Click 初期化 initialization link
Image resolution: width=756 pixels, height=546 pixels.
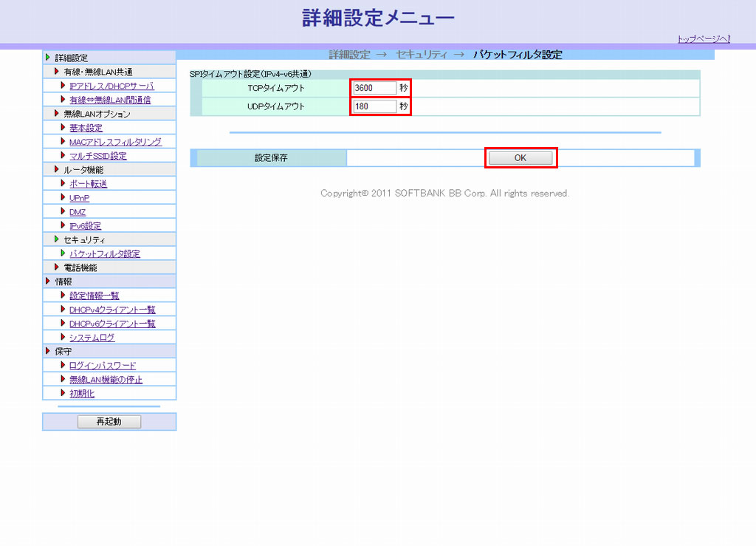[82, 394]
